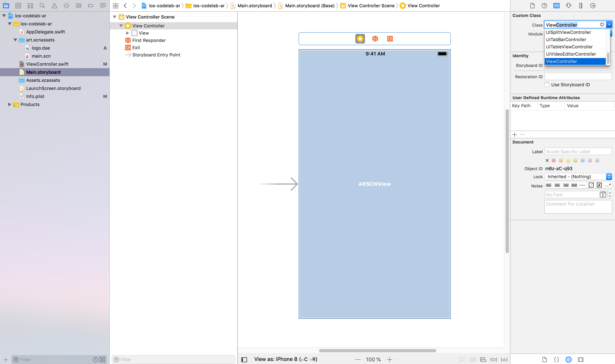Open the Breakpoint navigator icon
Image resolution: width=615 pixels, height=364 pixels.
[91, 5]
